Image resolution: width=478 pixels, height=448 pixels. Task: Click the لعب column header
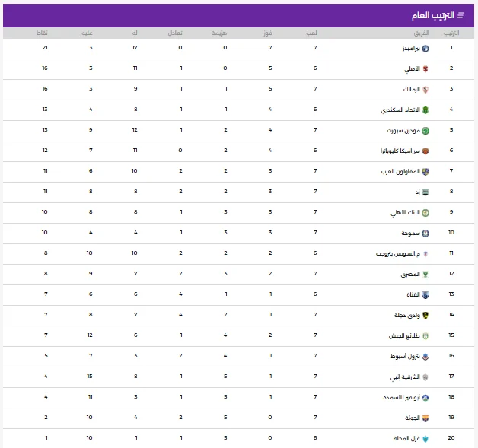(311, 33)
